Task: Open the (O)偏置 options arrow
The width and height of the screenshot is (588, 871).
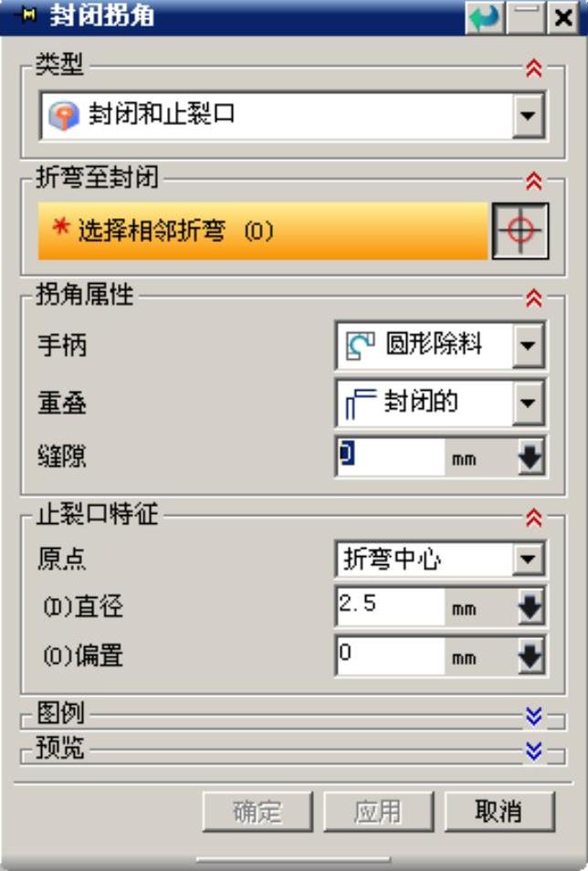Action: pyautogui.click(x=530, y=656)
